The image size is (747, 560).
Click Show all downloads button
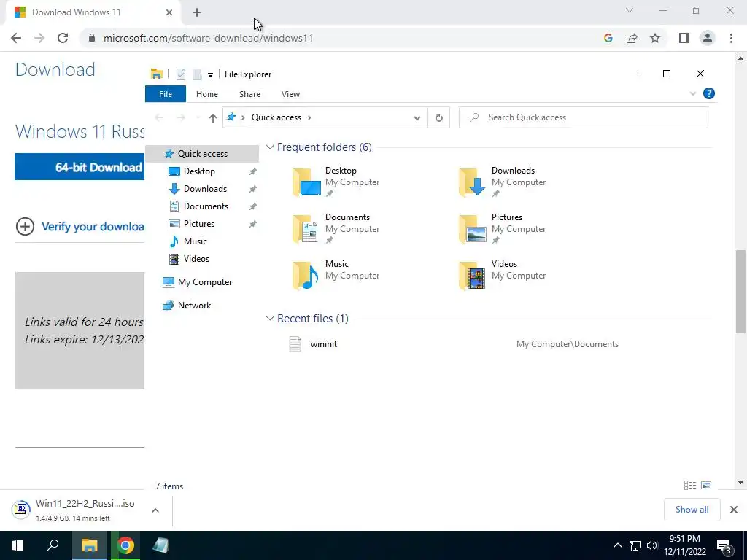click(692, 510)
